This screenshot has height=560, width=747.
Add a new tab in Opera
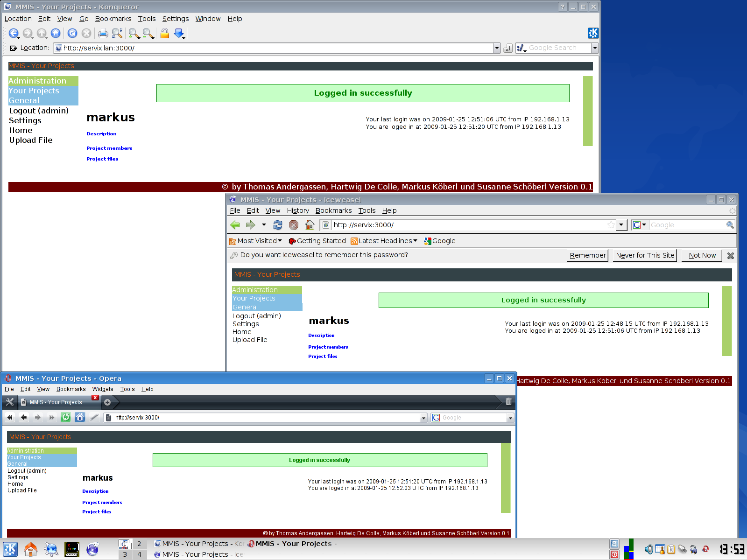click(107, 402)
